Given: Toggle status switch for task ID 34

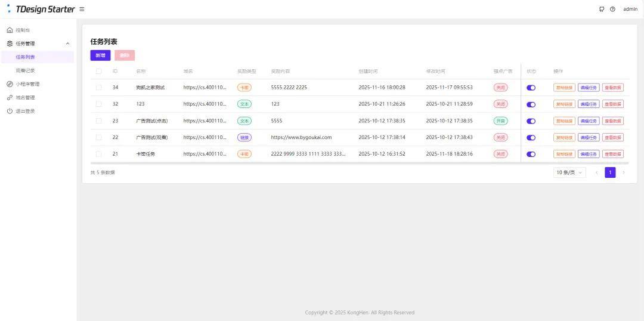Looking at the screenshot, I should (531, 88).
